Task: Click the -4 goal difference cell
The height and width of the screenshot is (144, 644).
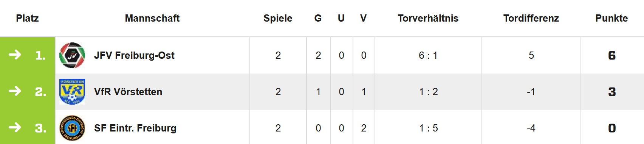Action: pos(531,128)
